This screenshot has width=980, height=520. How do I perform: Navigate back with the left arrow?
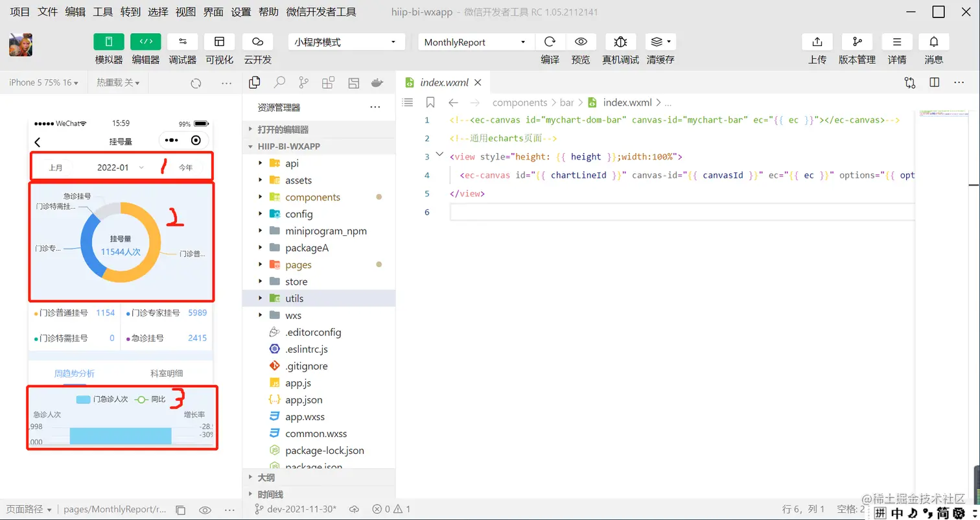coord(453,102)
